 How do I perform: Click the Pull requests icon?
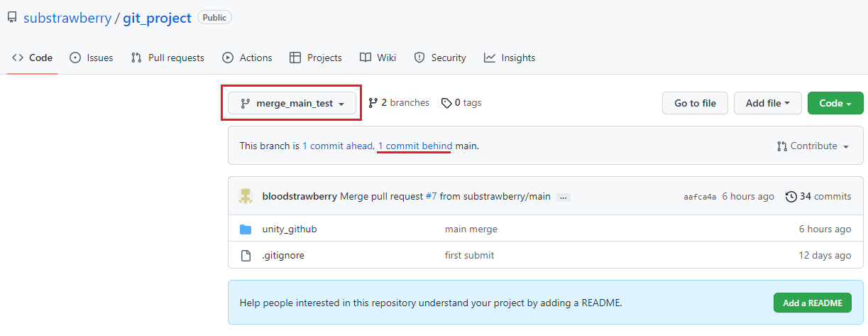(136, 58)
